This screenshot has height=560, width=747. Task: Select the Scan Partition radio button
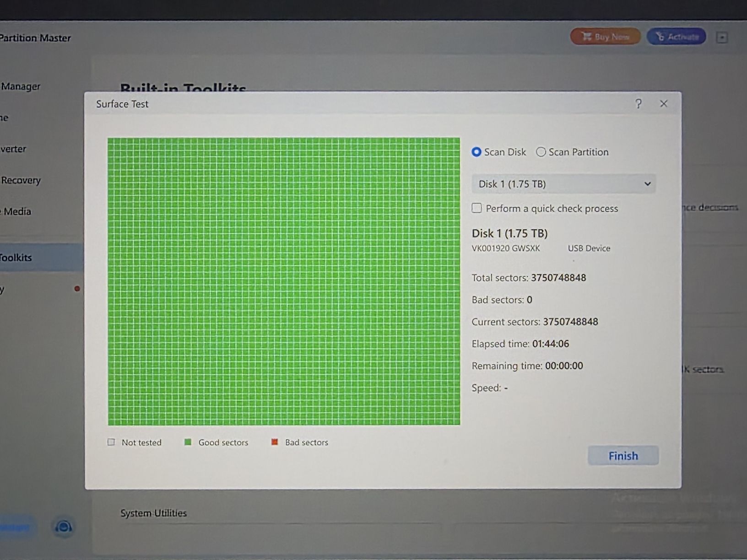[541, 152]
